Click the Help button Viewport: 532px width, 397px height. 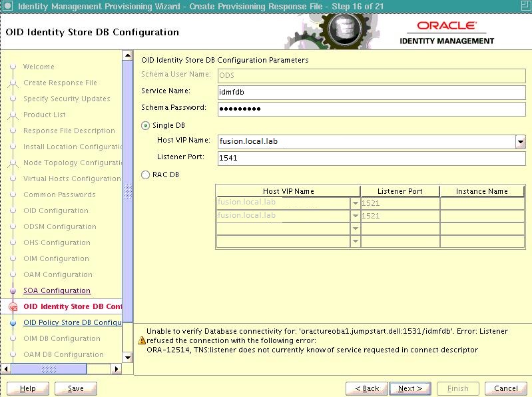(28, 388)
